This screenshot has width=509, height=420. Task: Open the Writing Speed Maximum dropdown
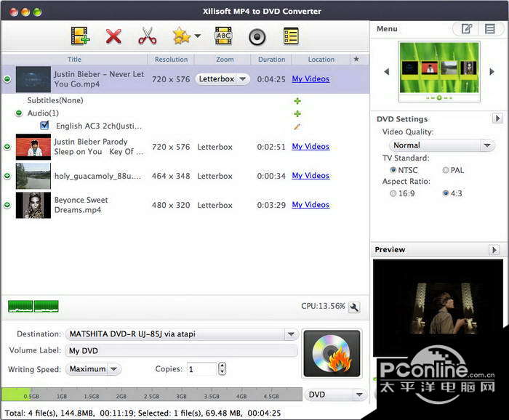(93, 369)
